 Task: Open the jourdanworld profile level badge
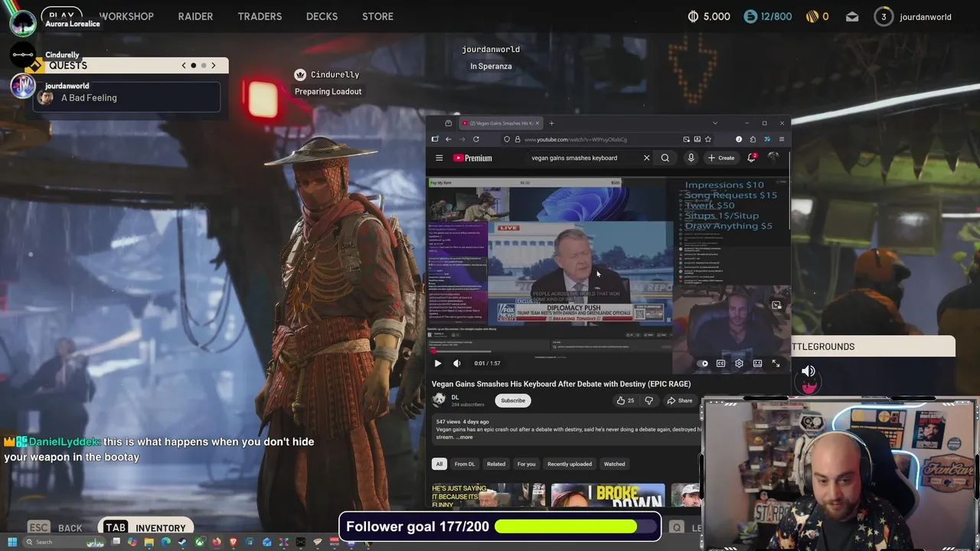(x=884, y=16)
